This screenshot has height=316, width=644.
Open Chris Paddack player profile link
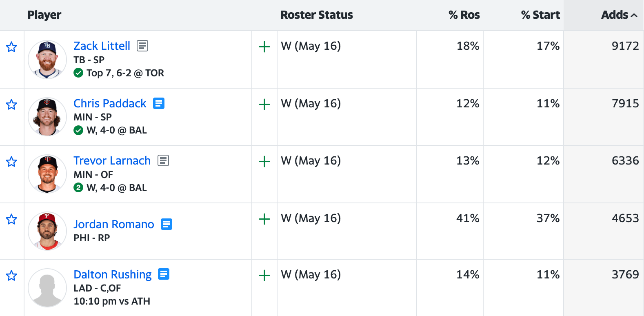[110, 103]
